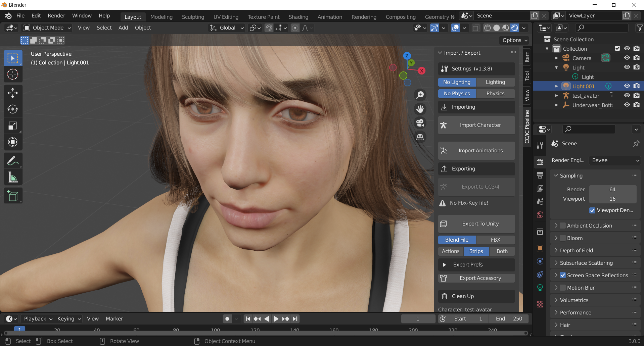The height and width of the screenshot is (346, 644).
Task: Activate the Rotate tool
Action: (x=13, y=109)
